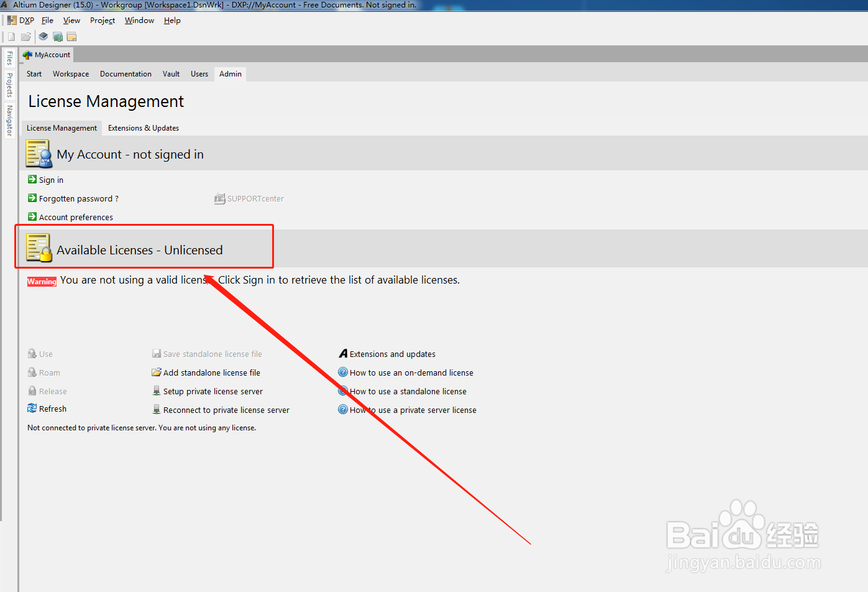Click the Sign in link
Image resolution: width=868 pixels, height=592 pixels.
51,180
